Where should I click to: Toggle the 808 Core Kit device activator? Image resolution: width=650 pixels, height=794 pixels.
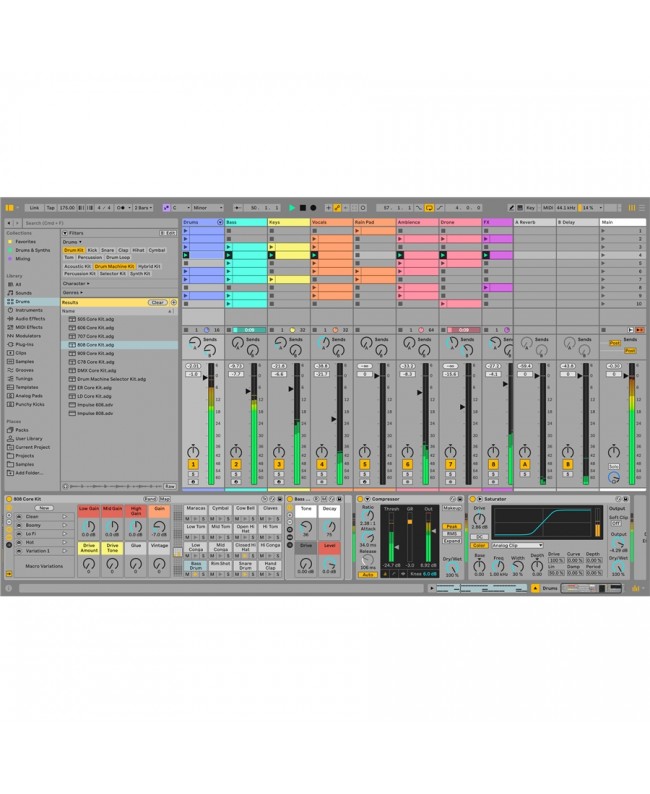(9, 499)
